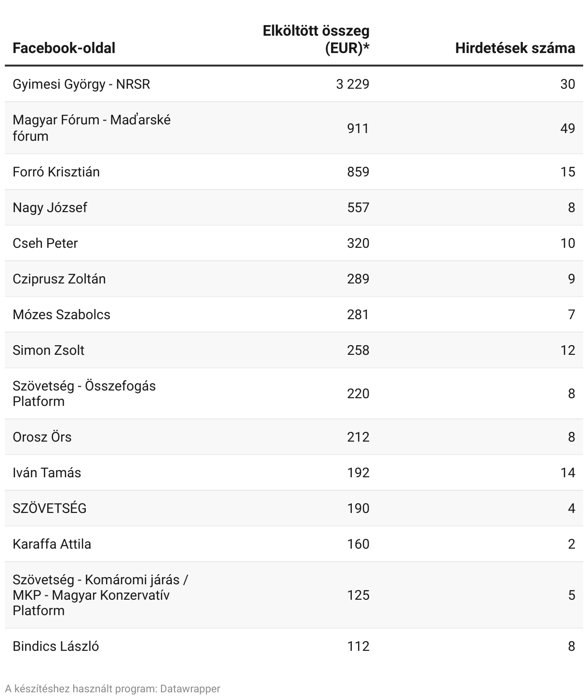
Task: Click on Nagy József in the table
Action: coord(50,208)
